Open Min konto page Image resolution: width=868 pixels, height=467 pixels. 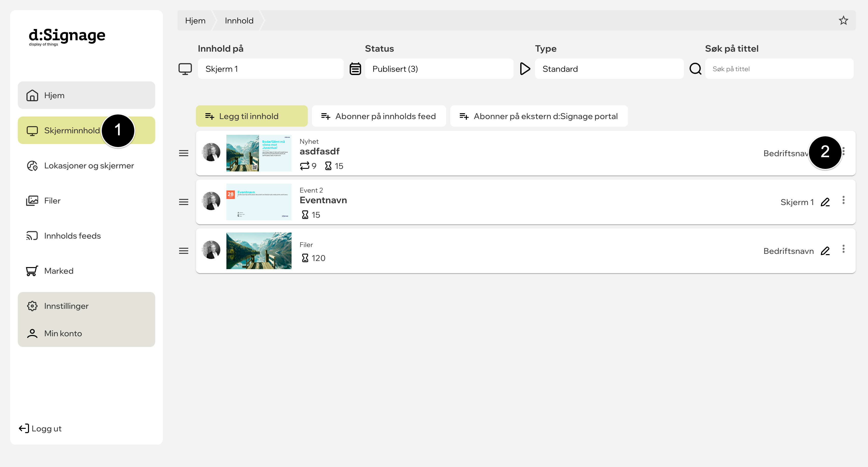tap(86, 333)
